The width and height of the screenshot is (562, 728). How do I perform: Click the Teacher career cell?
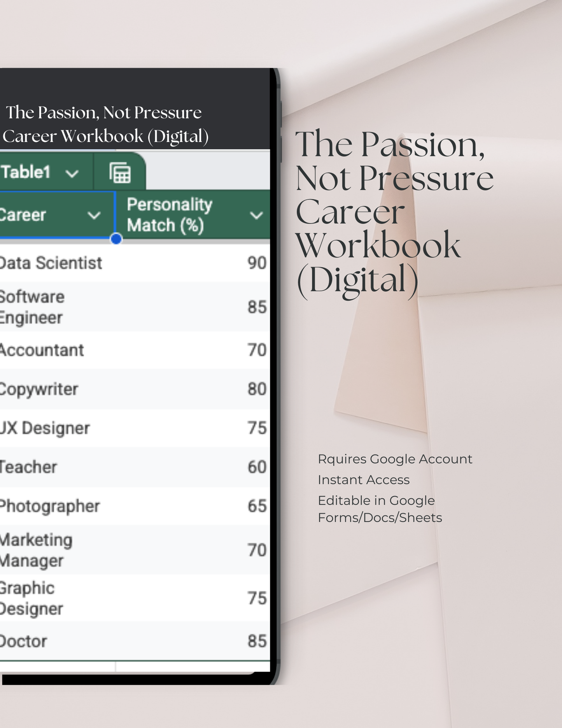(29, 467)
